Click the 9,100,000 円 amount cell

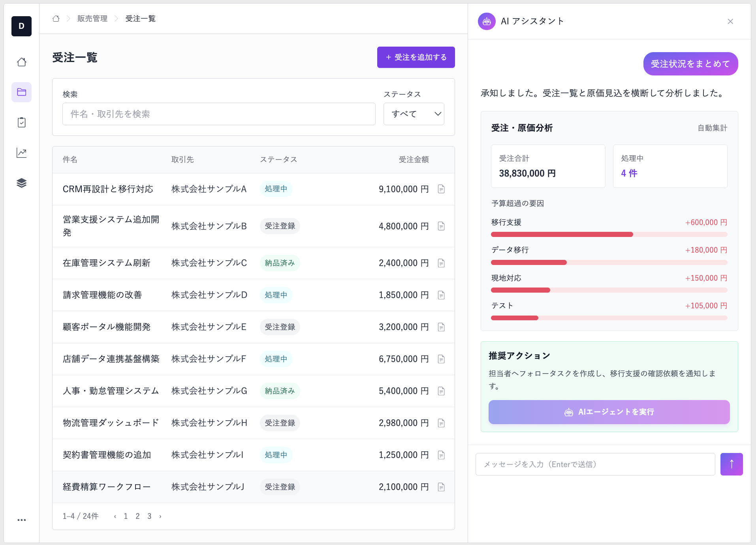pyautogui.click(x=404, y=189)
